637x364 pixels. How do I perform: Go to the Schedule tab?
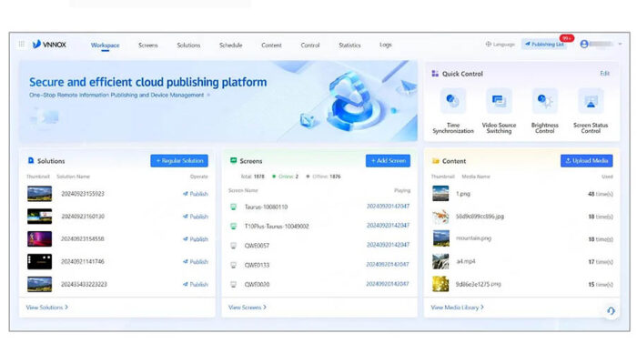pyautogui.click(x=231, y=45)
